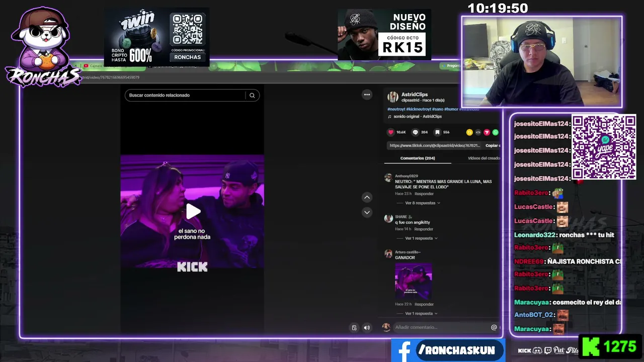Click the Kick logo viewer counter 1275

611,347
